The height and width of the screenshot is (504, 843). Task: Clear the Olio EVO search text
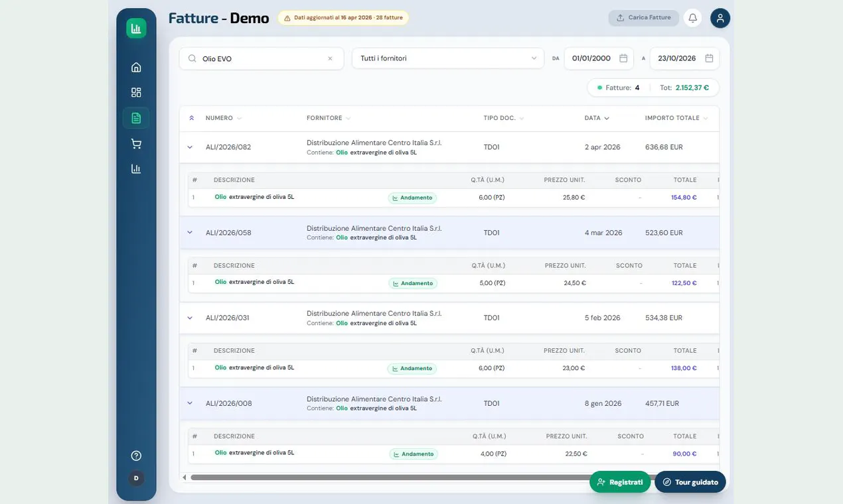click(x=330, y=58)
